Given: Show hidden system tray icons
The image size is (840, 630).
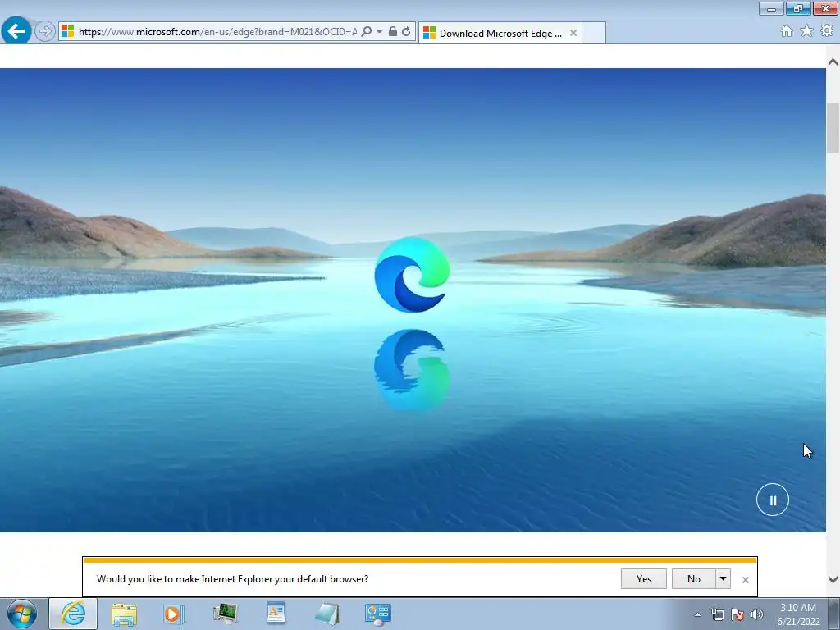Looking at the screenshot, I should coord(697,614).
